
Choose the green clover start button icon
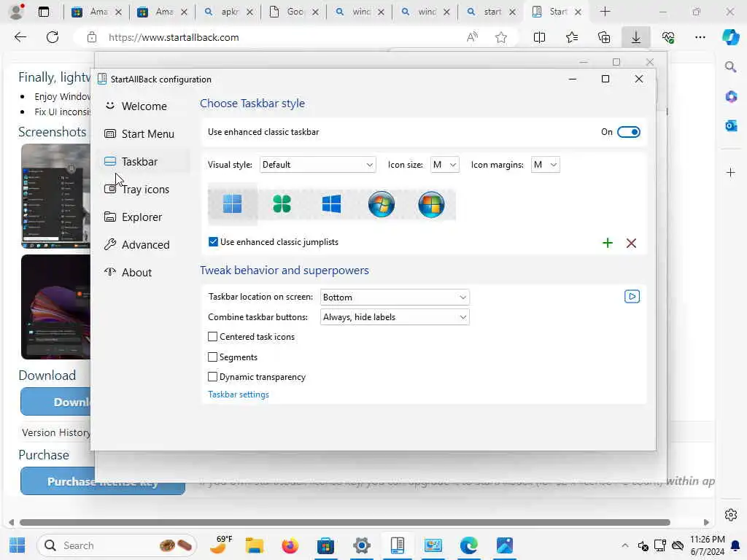pyautogui.click(x=282, y=204)
